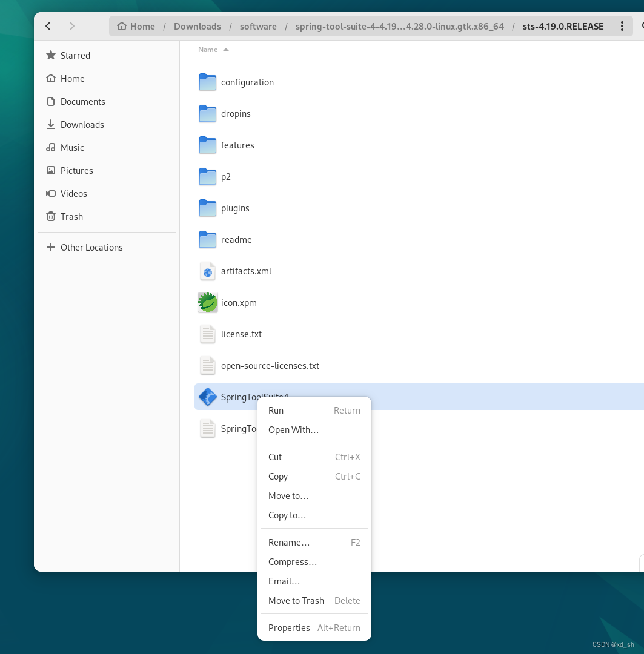Click the Downloads arrow icon in sidebar
This screenshot has width=644, height=654.
point(51,124)
